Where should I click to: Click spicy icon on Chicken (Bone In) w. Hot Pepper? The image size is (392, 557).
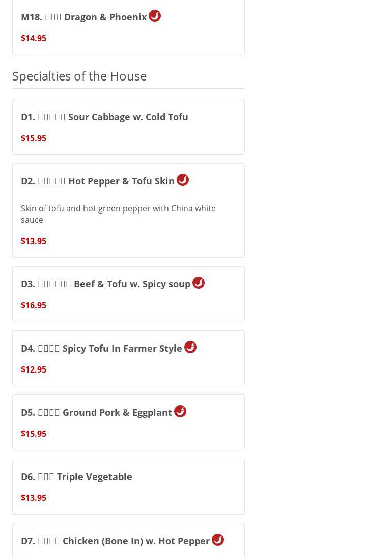click(x=218, y=540)
